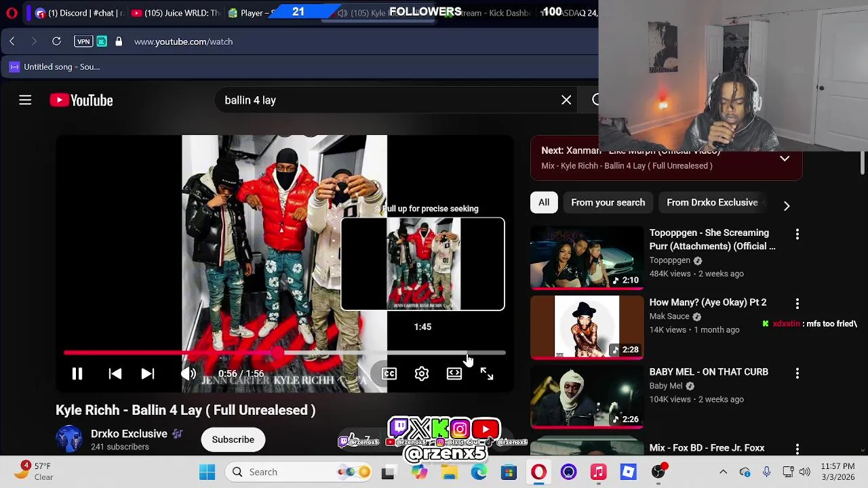Open File Explorer from the taskbar
The height and width of the screenshot is (488, 868).
pos(450,472)
